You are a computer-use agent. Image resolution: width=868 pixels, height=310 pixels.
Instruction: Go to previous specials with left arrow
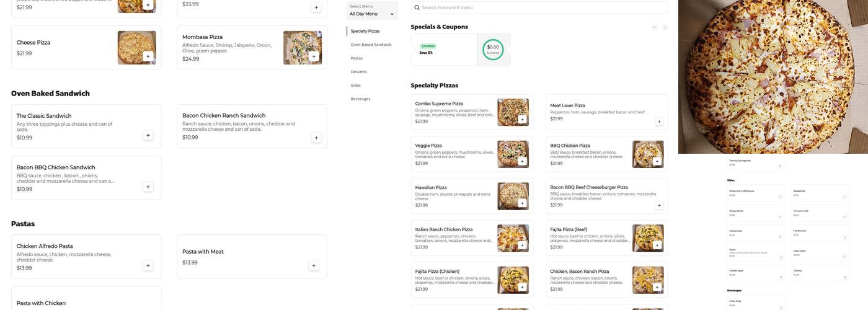tap(654, 27)
